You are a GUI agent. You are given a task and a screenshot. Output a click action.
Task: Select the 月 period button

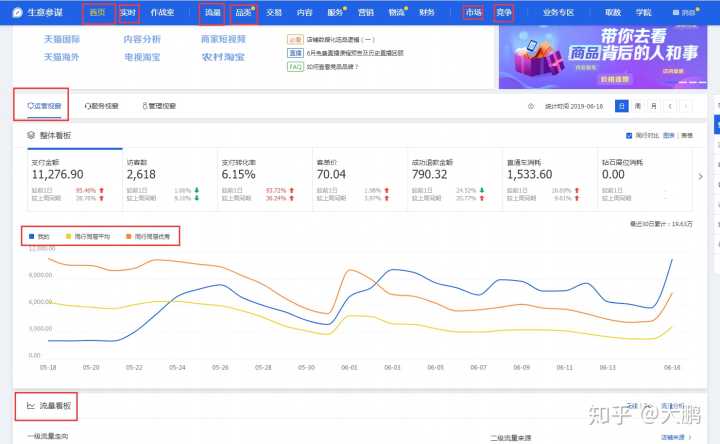pos(652,105)
